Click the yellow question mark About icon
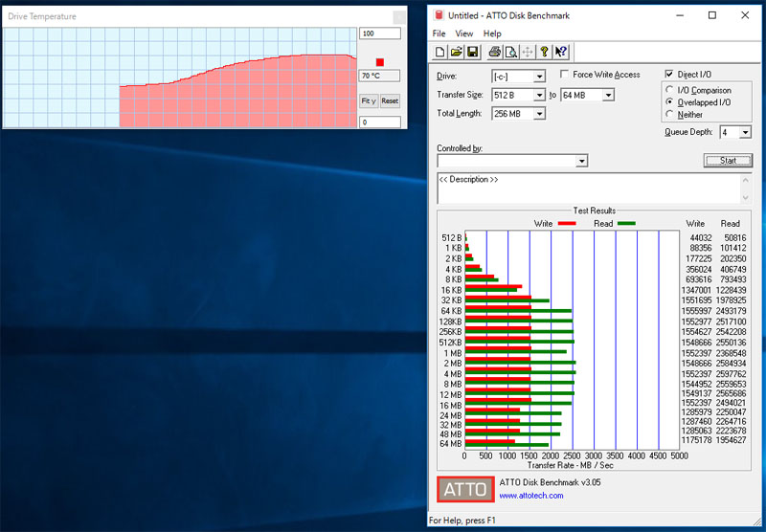The image size is (766, 532). tap(544, 52)
